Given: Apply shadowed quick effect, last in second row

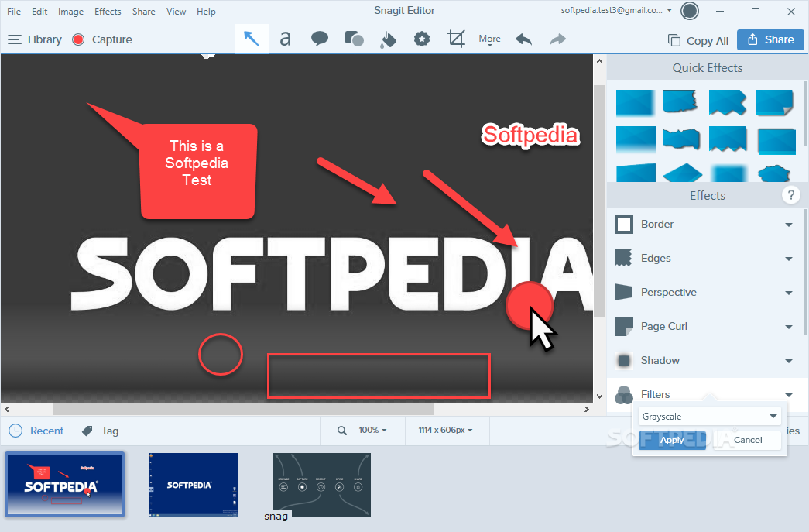Looking at the screenshot, I should coord(776,140).
